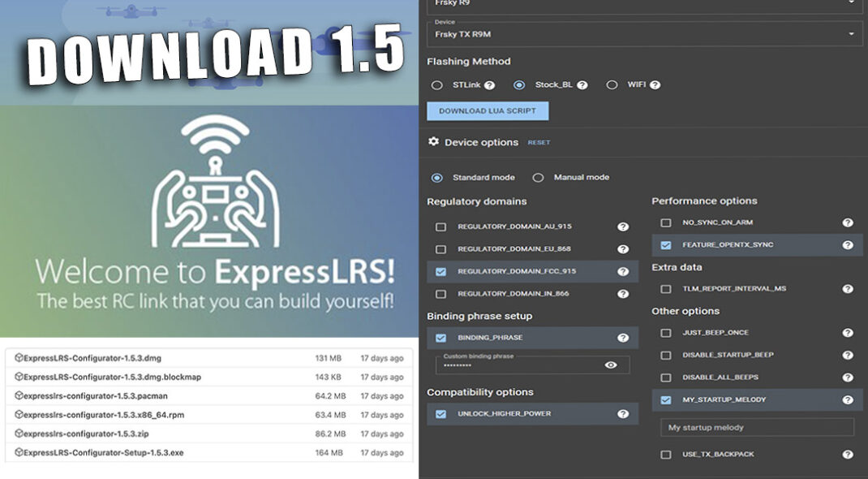
Task: Click the My startup melody input field
Action: [757, 428]
